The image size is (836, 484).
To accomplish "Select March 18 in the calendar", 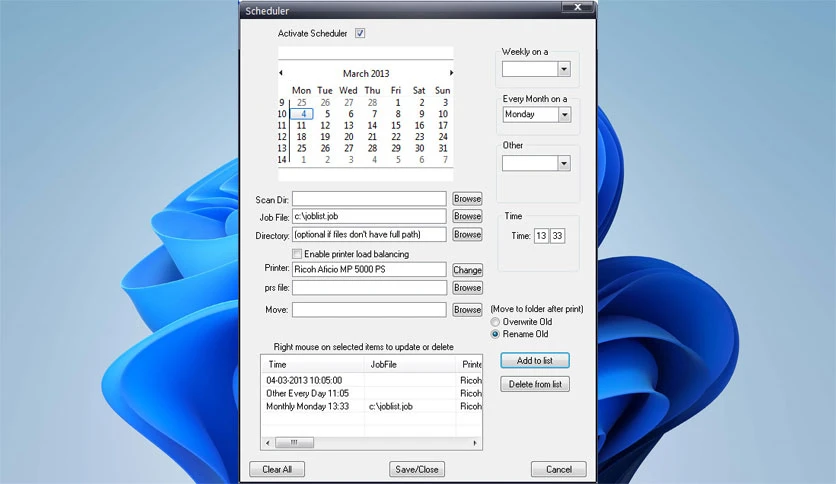I will click(x=302, y=137).
